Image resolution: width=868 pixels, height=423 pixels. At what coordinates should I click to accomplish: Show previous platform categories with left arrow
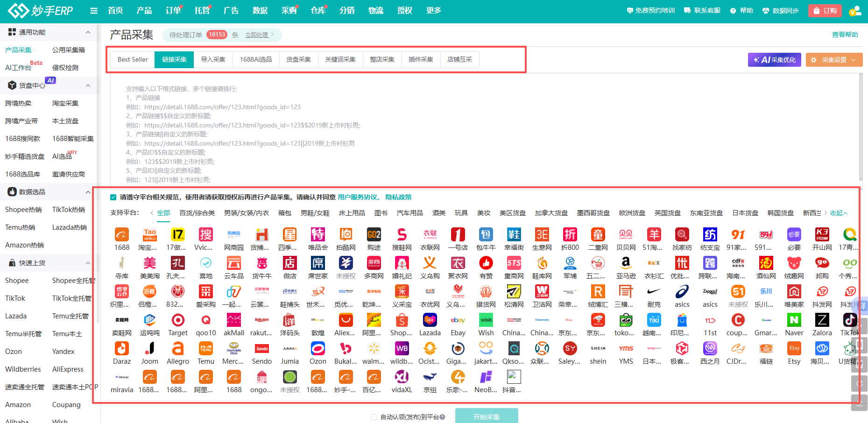pos(152,213)
